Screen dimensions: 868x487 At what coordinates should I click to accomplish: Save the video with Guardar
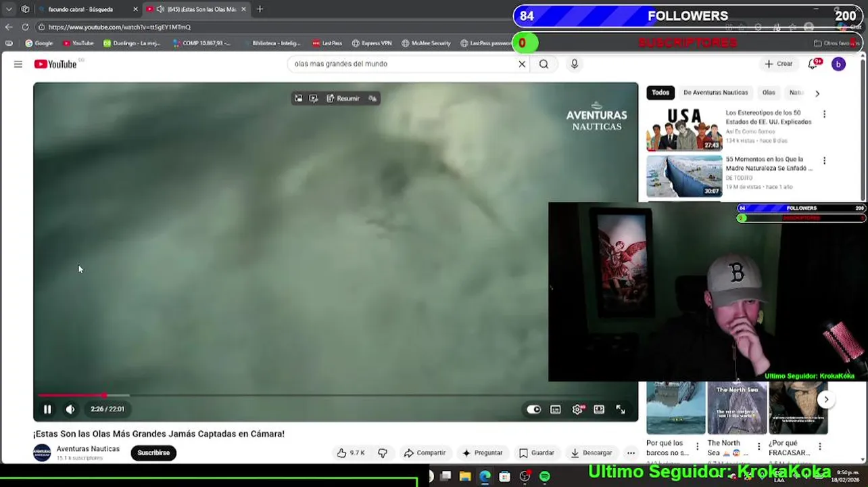tap(537, 453)
